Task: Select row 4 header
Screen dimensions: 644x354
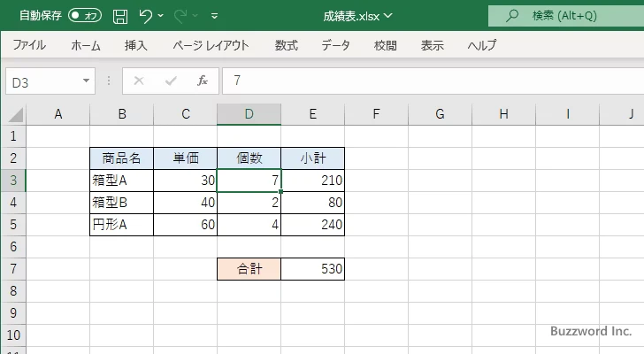Action: click(13, 203)
